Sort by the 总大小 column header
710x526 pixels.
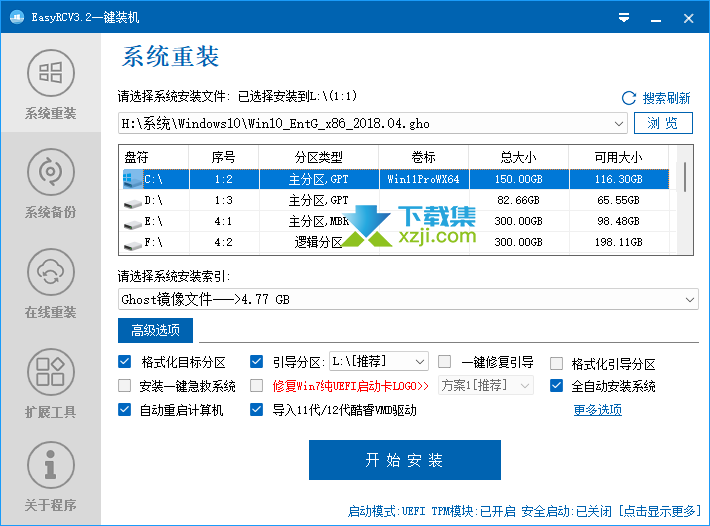click(x=519, y=157)
